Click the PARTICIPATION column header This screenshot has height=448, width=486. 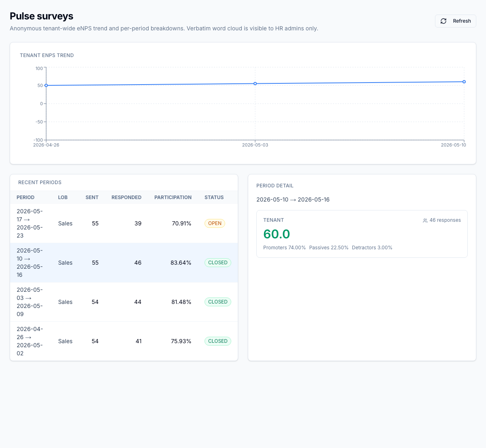pos(173,197)
